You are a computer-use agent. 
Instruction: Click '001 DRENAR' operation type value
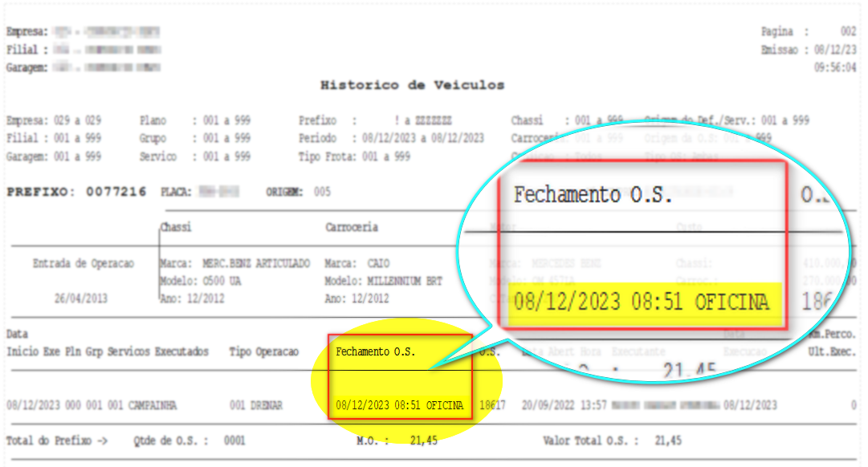tap(256, 405)
